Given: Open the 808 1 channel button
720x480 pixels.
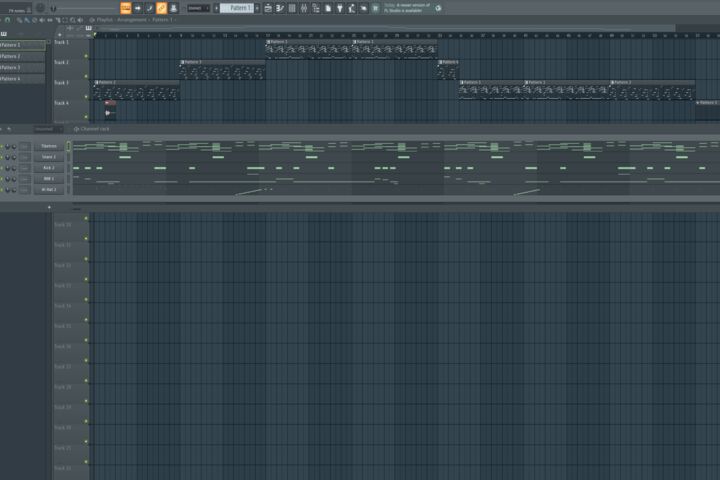Looking at the screenshot, I should click(49, 179).
